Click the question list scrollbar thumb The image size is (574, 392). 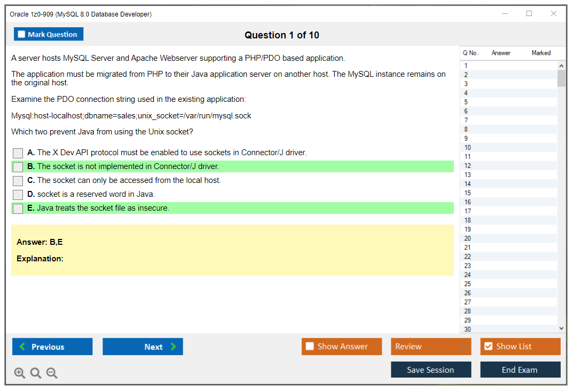coord(561,78)
